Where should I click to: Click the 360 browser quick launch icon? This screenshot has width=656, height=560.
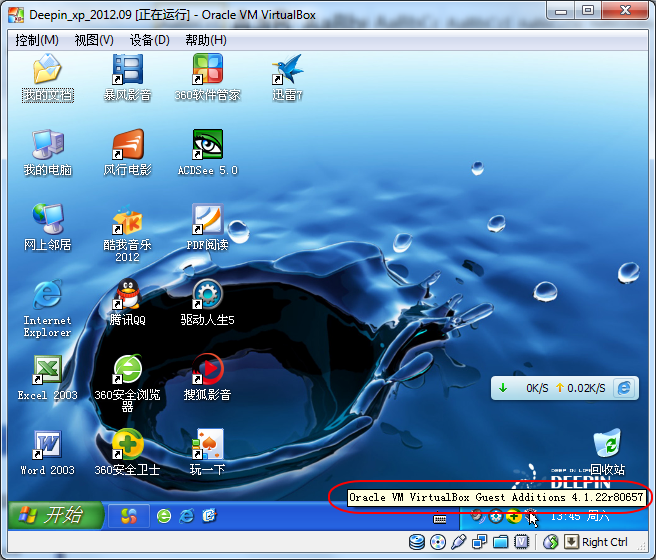tap(164, 516)
